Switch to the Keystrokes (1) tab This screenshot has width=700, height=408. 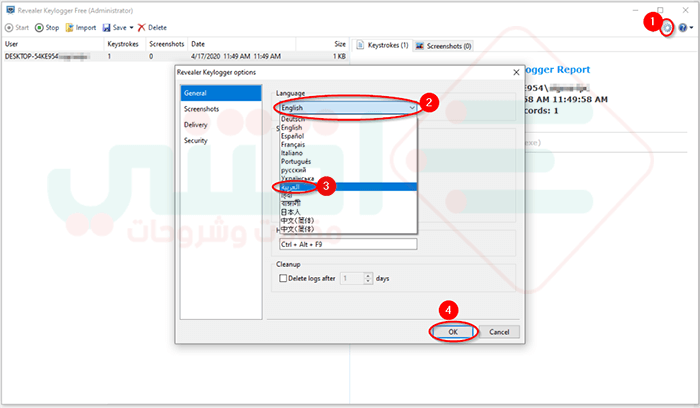(383, 46)
